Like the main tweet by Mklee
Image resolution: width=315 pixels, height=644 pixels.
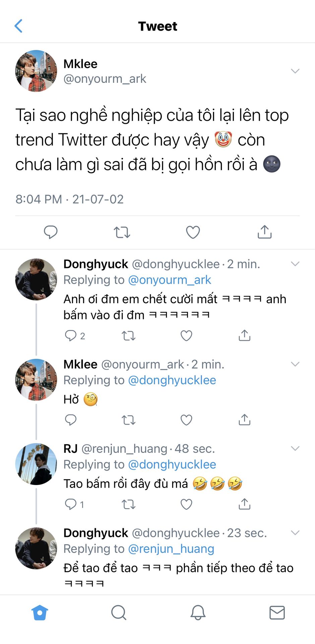click(x=193, y=232)
